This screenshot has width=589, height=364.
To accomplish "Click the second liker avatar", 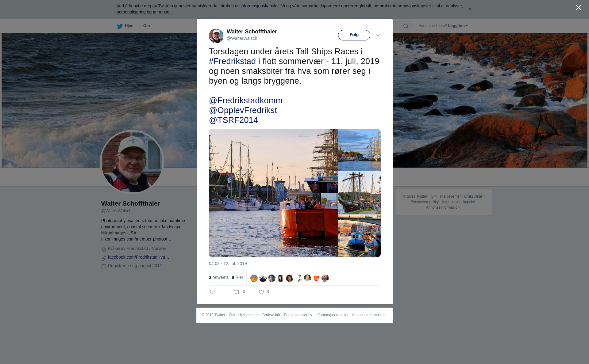I will click(x=263, y=278).
